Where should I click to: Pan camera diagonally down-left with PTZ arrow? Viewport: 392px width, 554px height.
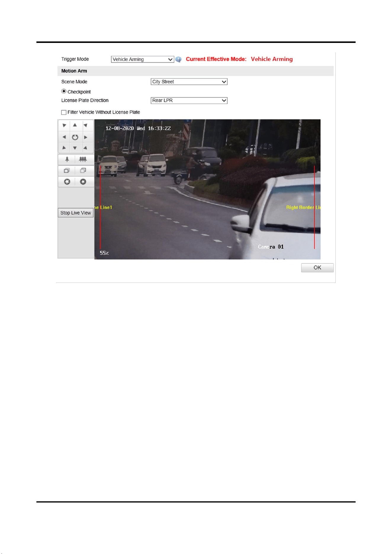[64, 148]
